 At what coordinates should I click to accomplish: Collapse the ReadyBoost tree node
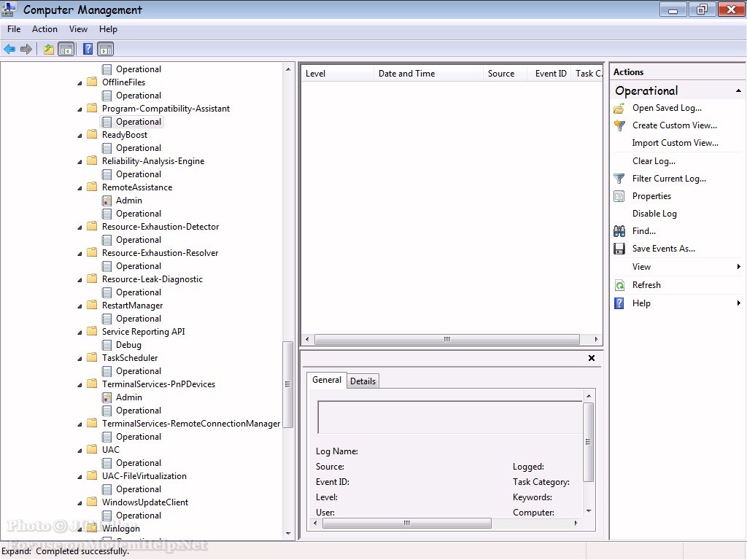(80, 135)
